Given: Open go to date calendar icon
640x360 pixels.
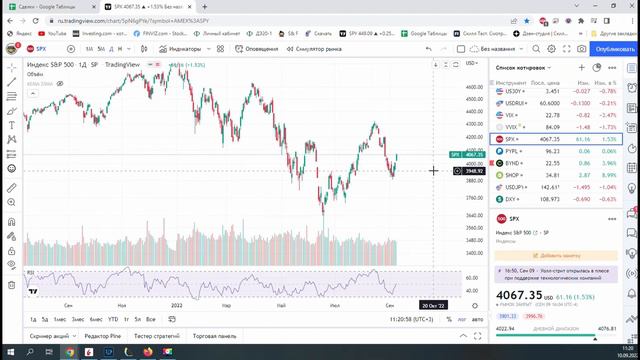Looking at the screenshot, I should point(172,320).
